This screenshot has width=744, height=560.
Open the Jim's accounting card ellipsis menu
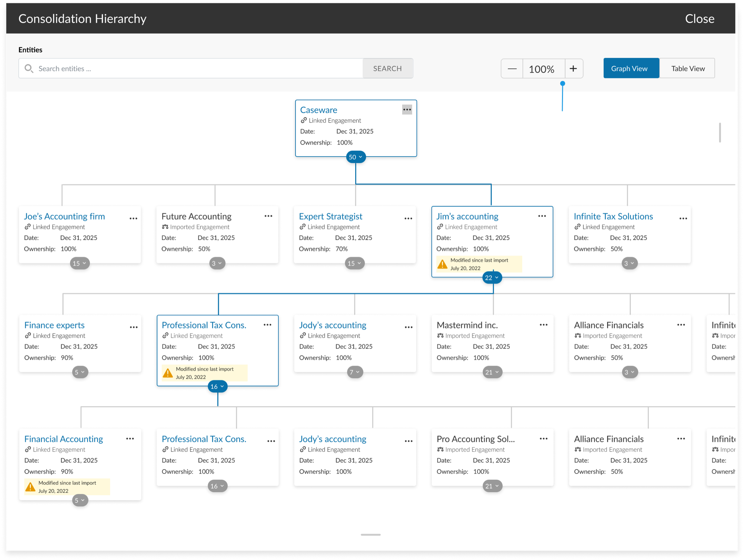[542, 216]
